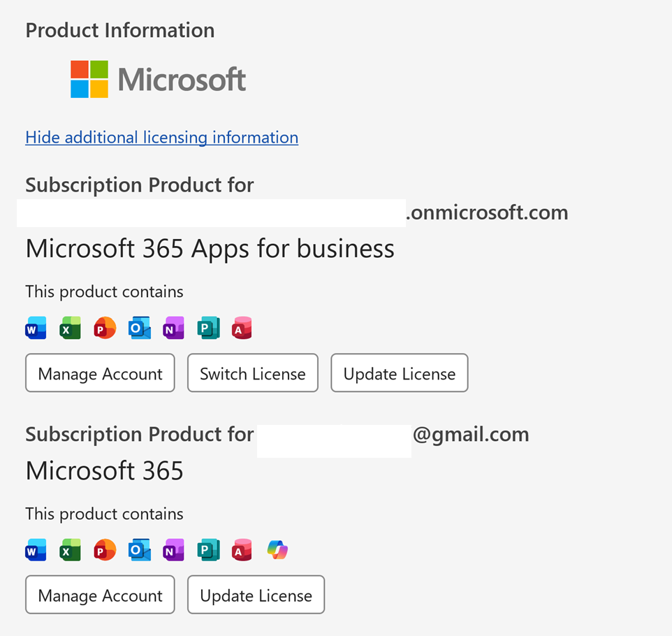Click the Excel icon under gmail subscription
Image resolution: width=672 pixels, height=636 pixels.
click(x=71, y=550)
